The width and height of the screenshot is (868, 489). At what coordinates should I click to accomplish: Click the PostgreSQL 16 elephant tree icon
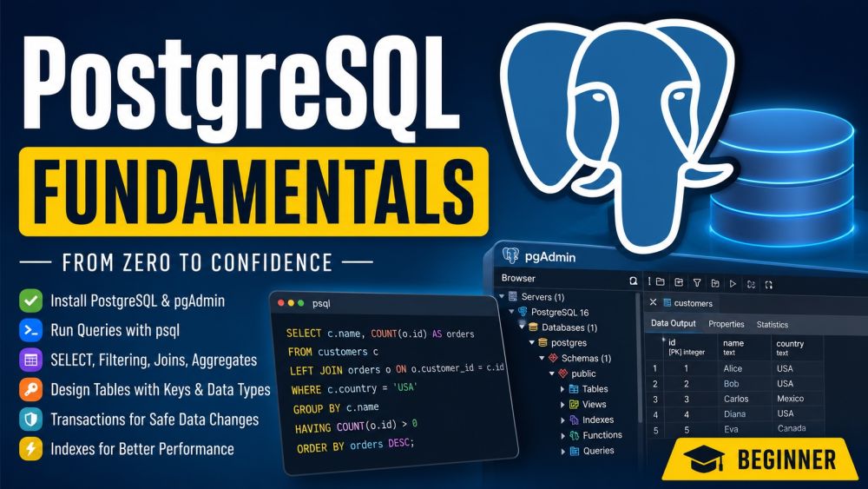click(x=523, y=311)
